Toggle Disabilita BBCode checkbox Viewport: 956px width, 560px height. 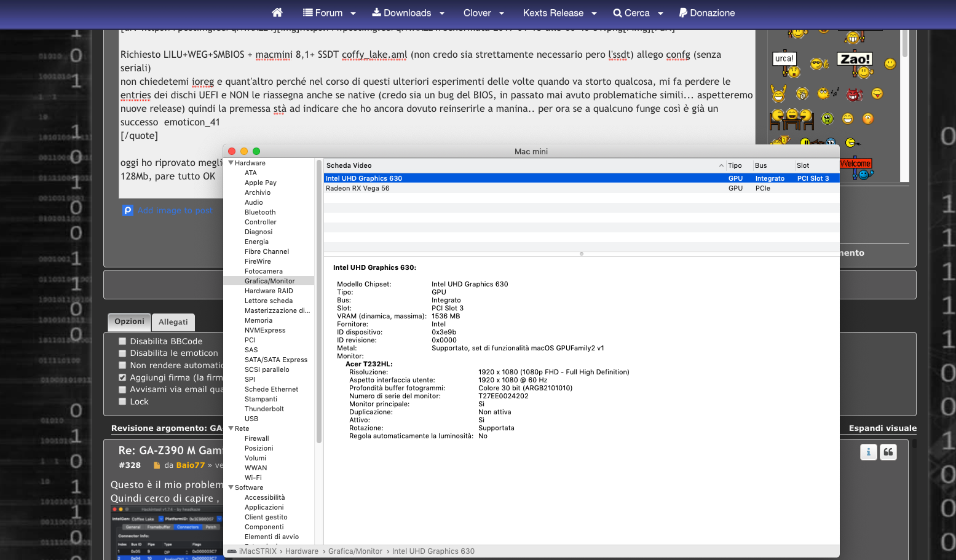(122, 341)
